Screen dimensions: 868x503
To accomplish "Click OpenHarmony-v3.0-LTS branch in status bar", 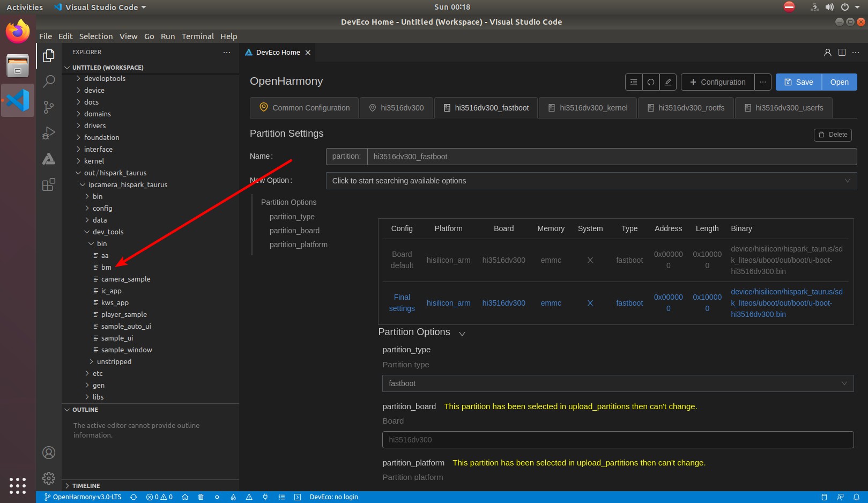I will tap(83, 497).
